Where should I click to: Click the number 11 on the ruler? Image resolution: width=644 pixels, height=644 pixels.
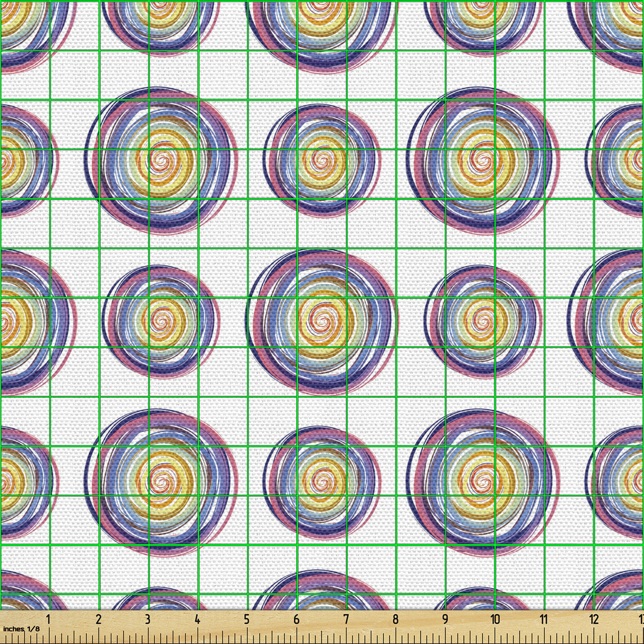[x=544, y=619]
